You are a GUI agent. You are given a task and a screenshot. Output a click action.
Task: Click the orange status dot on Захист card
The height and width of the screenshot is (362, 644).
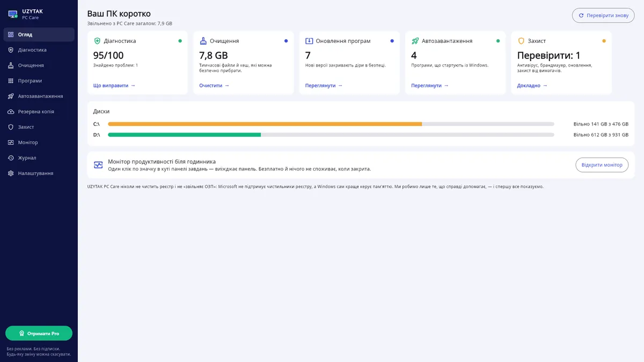(x=604, y=41)
